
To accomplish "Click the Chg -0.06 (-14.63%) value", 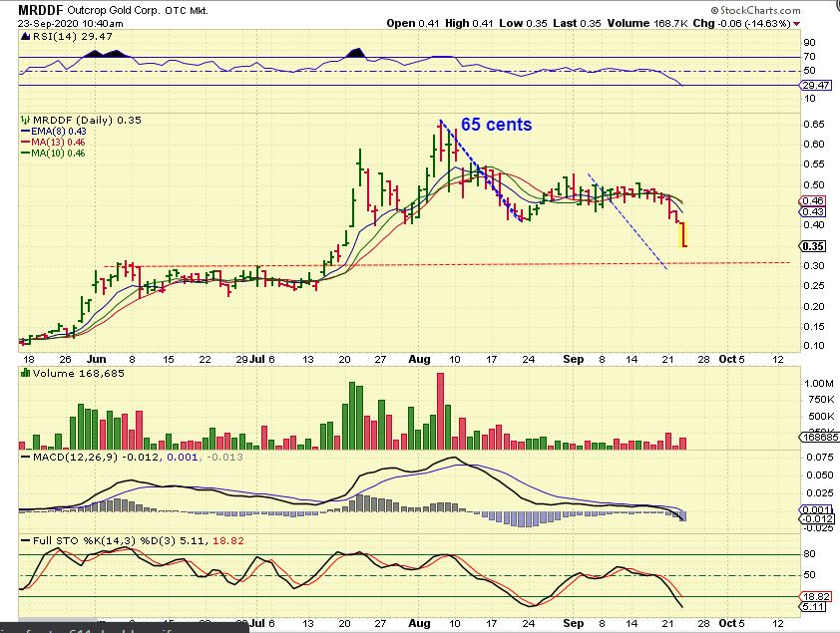I will [741, 24].
